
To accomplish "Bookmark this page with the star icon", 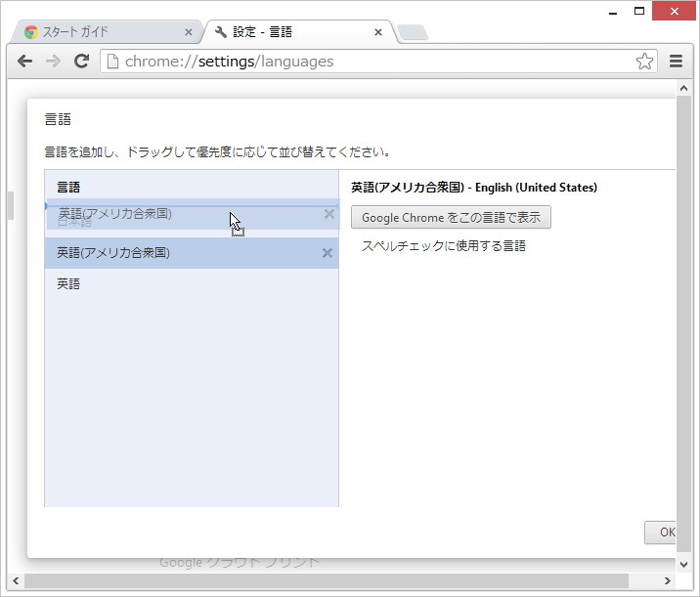I will tap(644, 62).
